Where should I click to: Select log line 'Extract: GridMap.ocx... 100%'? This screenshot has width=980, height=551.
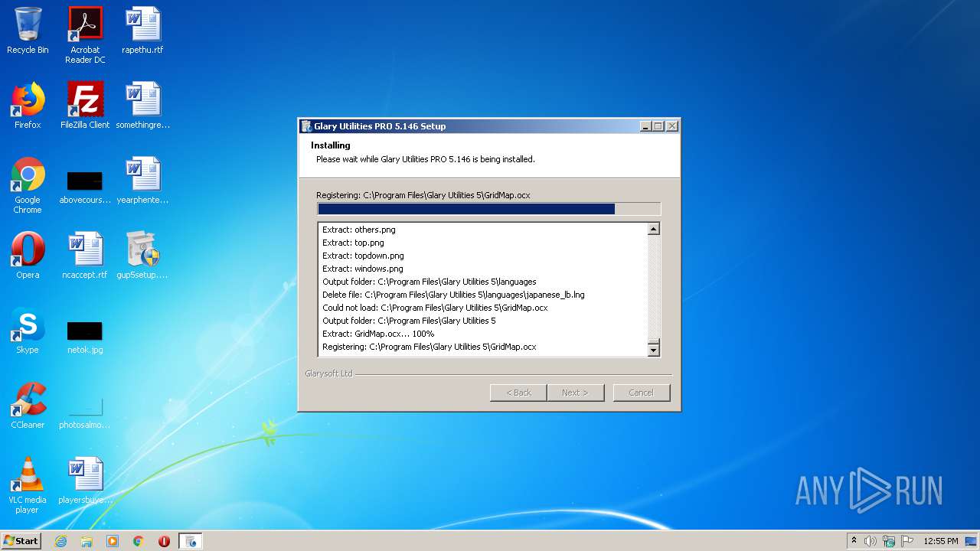[378, 334]
